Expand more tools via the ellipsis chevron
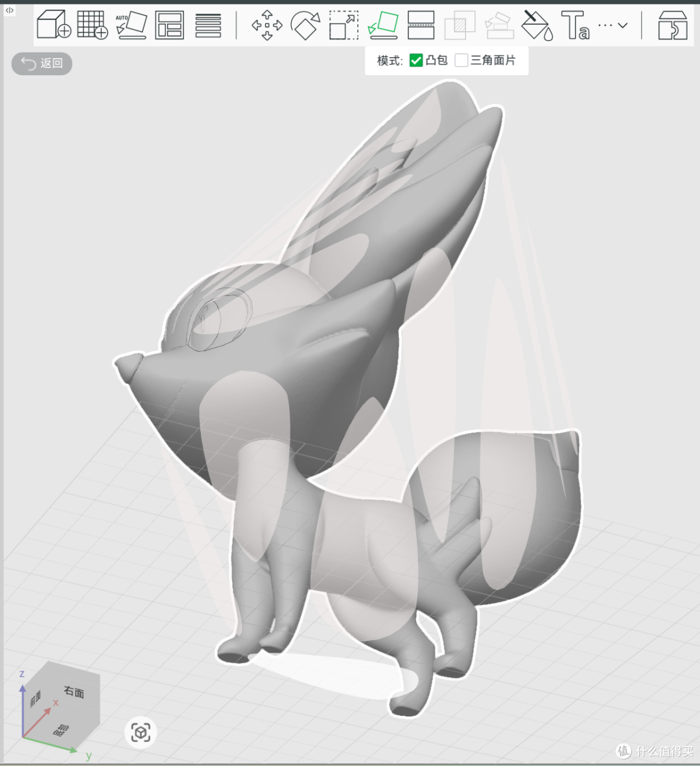The width and height of the screenshot is (700, 766). pos(612,25)
